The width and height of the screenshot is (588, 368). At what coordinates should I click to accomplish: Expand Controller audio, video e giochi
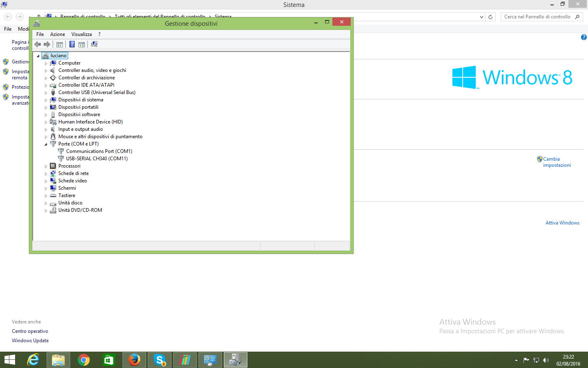point(46,71)
